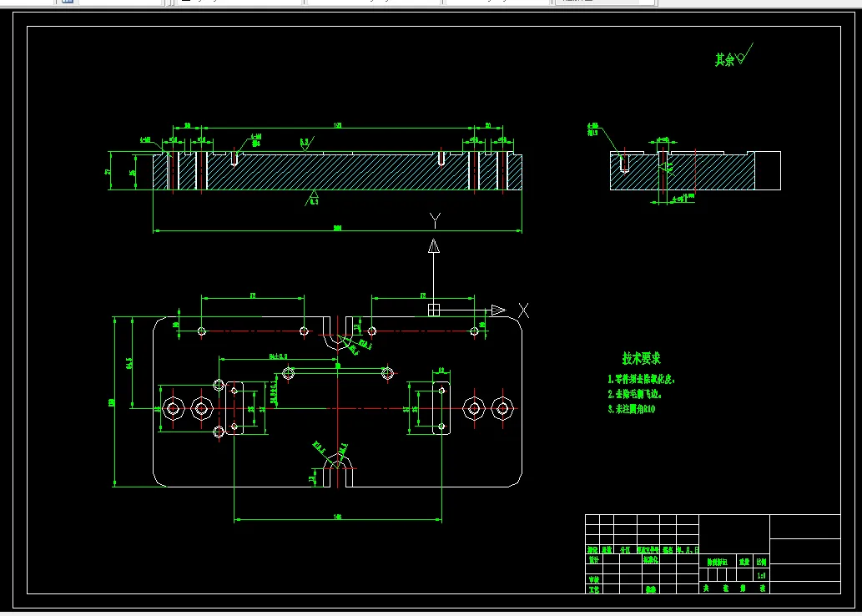
Task: Click the rightmost hexagonal bolt hole in the plan view
Action: click(x=502, y=408)
